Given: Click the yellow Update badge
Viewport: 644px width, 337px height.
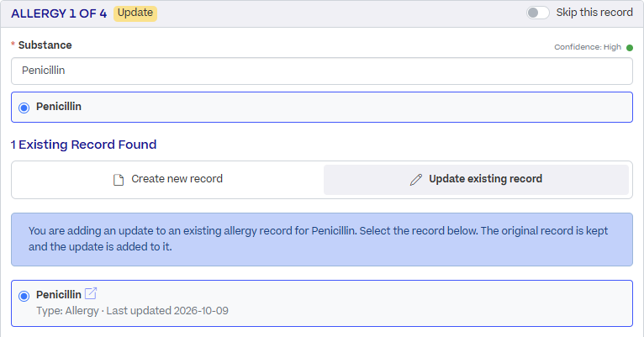Looking at the screenshot, I should [x=135, y=13].
